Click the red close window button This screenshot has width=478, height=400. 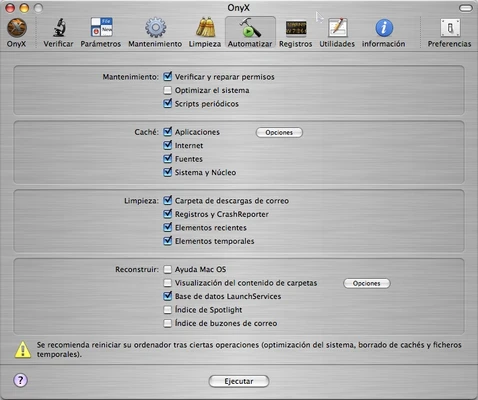(x=10, y=8)
